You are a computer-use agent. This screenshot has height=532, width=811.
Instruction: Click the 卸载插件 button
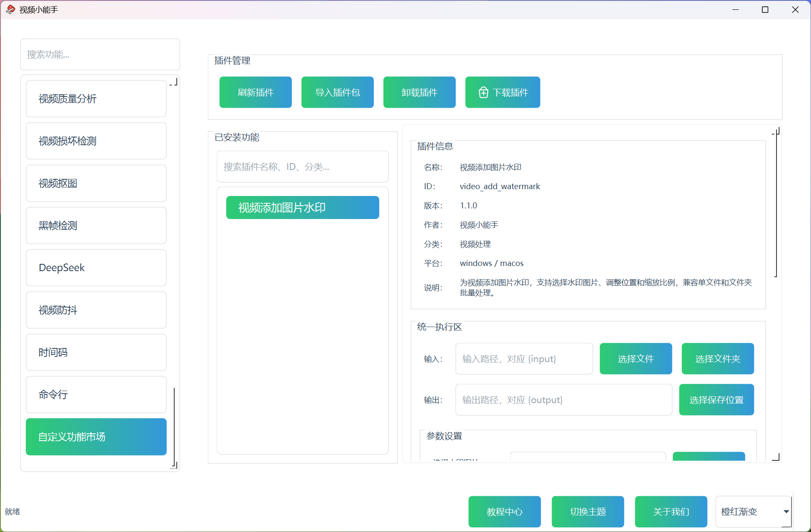[420, 92]
